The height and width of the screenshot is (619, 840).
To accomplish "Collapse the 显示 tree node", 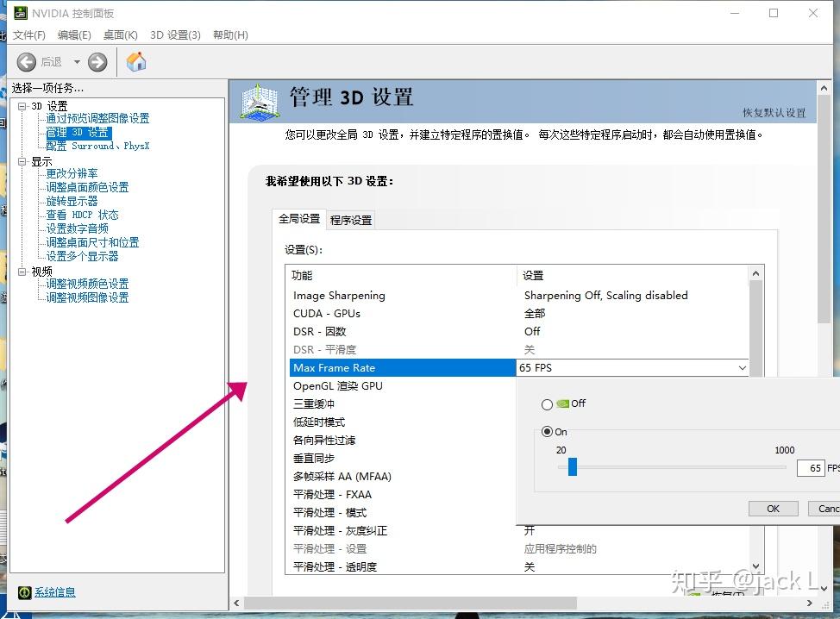I will (x=22, y=161).
